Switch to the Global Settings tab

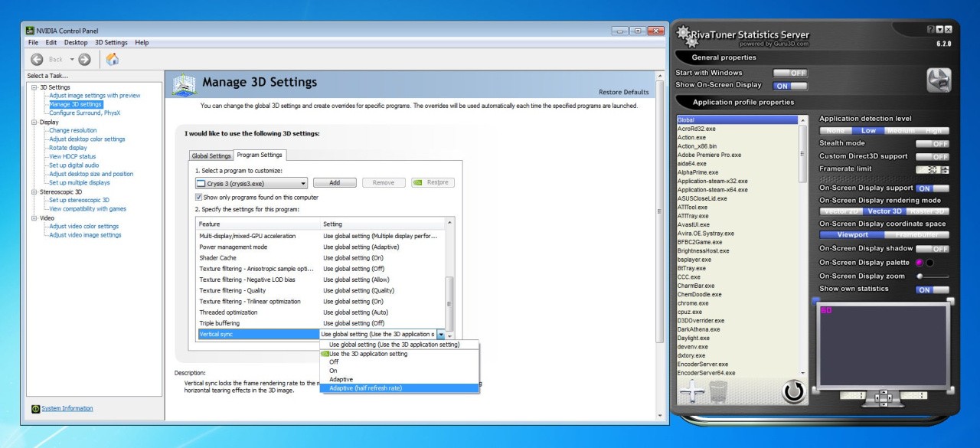[211, 155]
